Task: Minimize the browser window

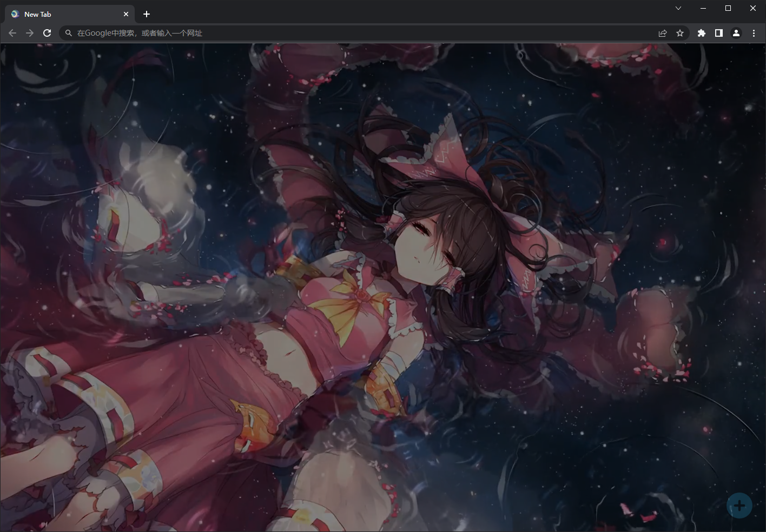Action: [x=703, y=8]
